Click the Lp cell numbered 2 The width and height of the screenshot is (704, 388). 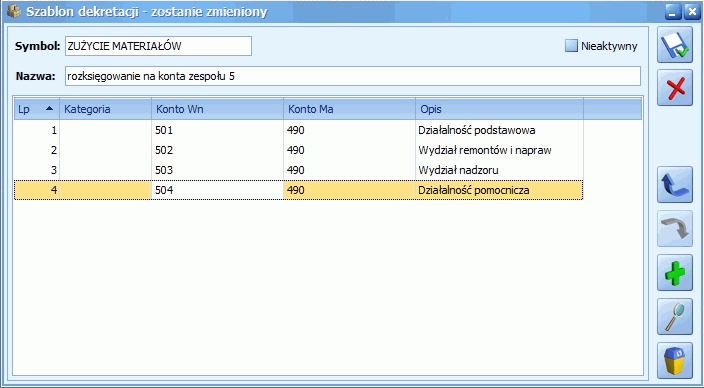37,150
